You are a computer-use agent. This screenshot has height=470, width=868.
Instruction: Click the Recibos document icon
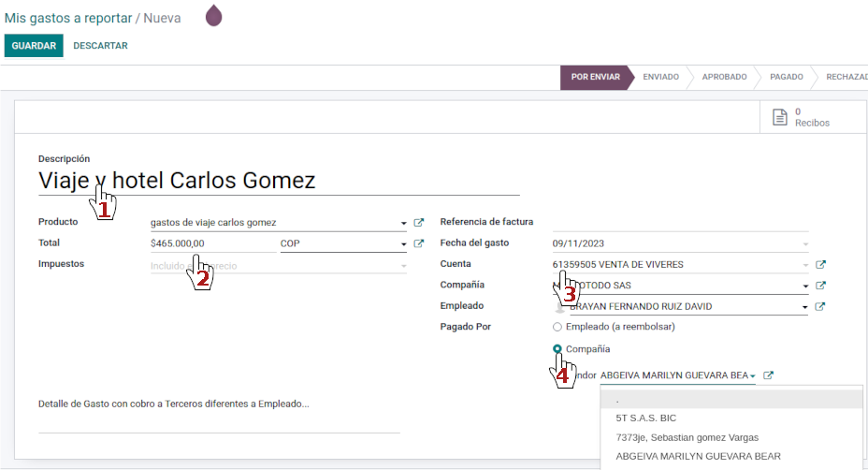[779, 117]
